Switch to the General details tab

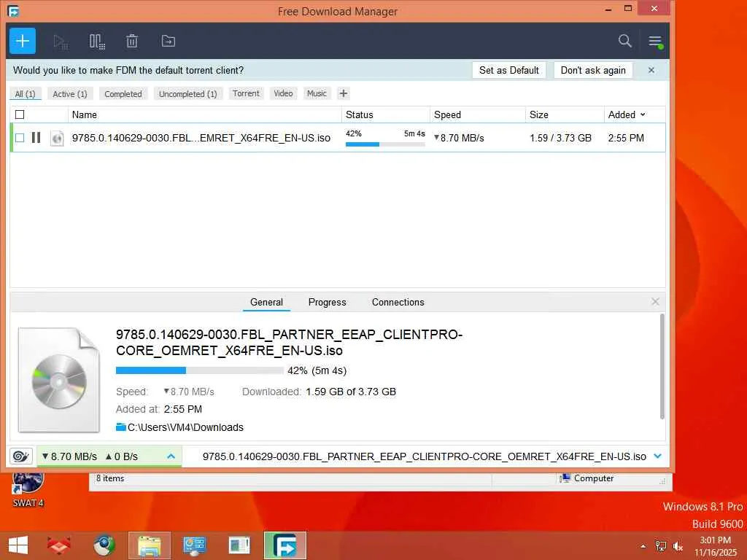[x=266, y=302]
